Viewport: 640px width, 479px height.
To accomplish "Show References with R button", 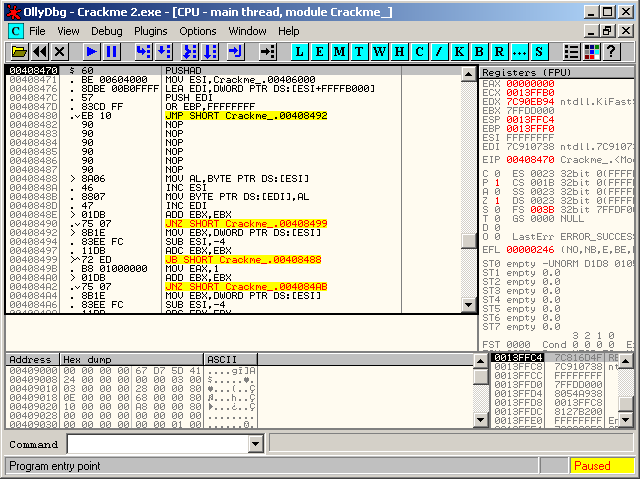I will click(x=499, y=52).
